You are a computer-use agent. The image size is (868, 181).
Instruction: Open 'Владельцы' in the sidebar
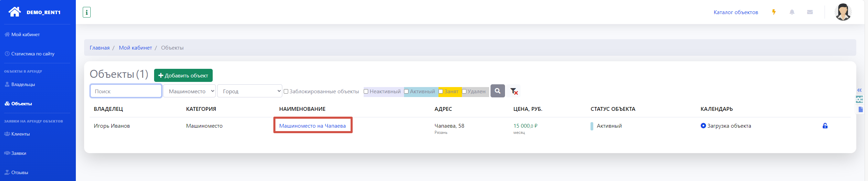click(23, 84)
